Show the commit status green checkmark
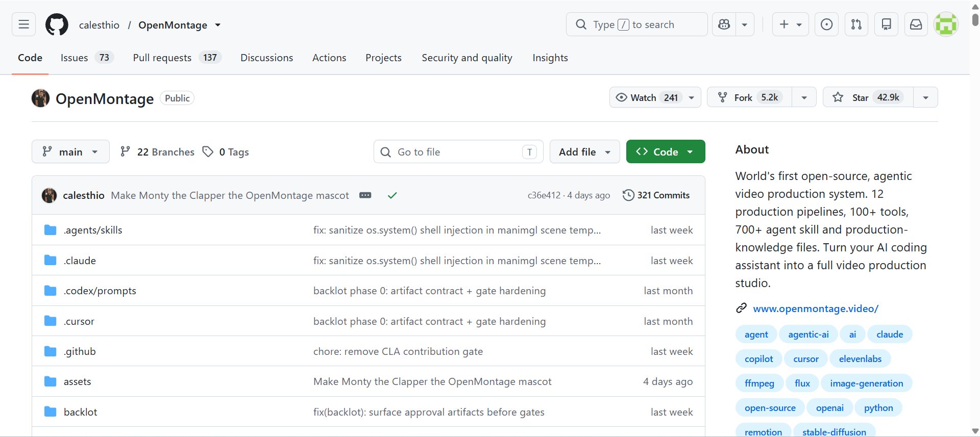 (392, 195)
